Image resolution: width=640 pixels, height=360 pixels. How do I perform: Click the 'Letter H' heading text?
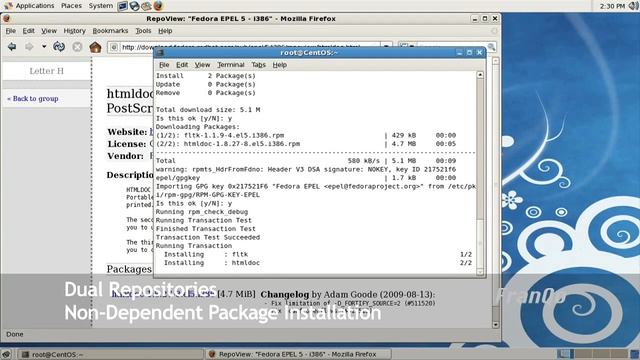(x=47, y=71)
